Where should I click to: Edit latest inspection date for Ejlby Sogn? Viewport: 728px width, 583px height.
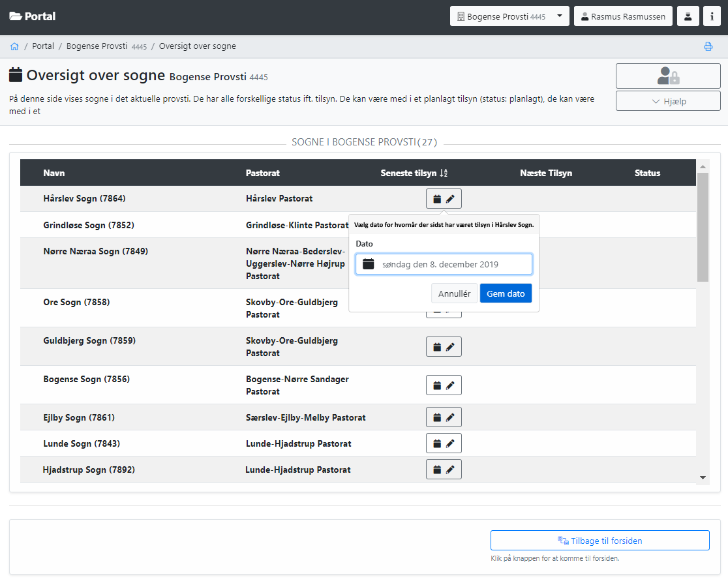click(x=444, y=417)
